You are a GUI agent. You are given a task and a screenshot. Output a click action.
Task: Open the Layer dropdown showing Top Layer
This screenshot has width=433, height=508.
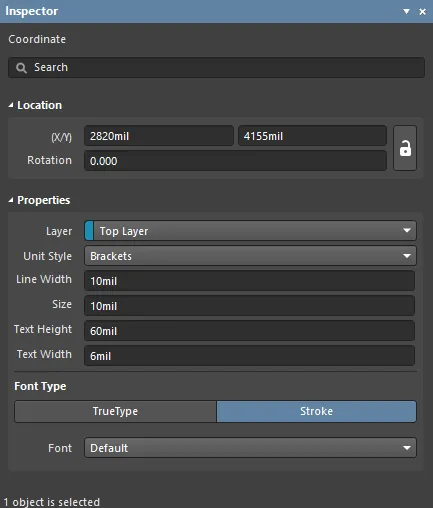[x=250, y=231]
